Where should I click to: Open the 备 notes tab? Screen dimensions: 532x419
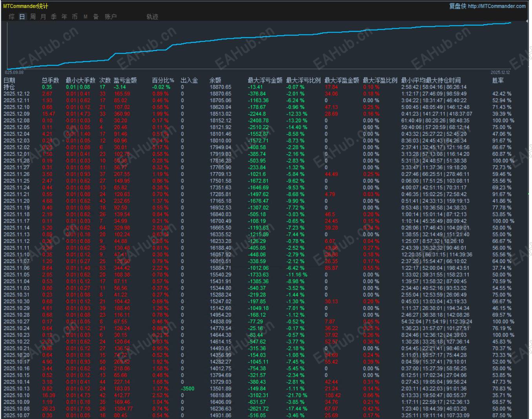[x=96, y=16]
